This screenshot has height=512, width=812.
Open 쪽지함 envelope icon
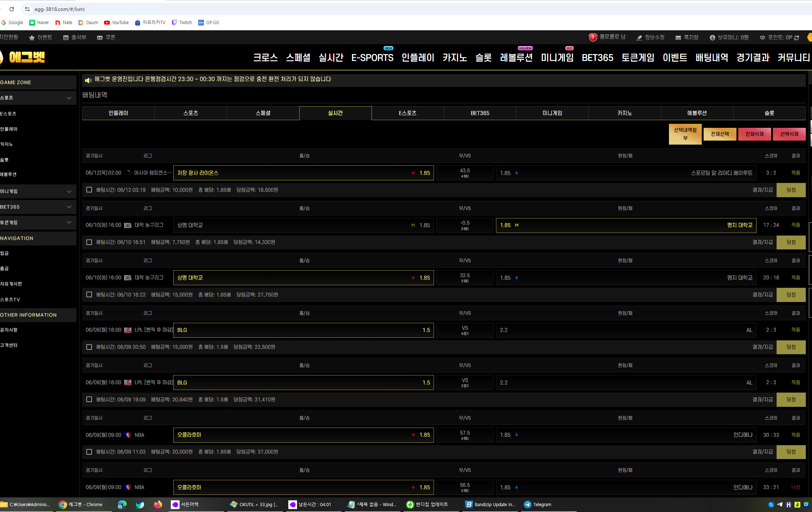pos(678,38)
